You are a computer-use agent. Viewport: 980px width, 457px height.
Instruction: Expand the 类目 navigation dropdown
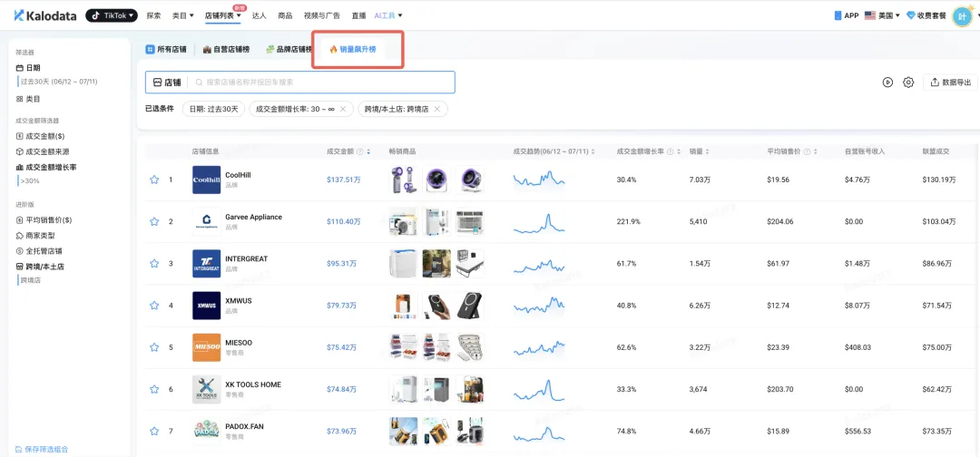[183, 15]
